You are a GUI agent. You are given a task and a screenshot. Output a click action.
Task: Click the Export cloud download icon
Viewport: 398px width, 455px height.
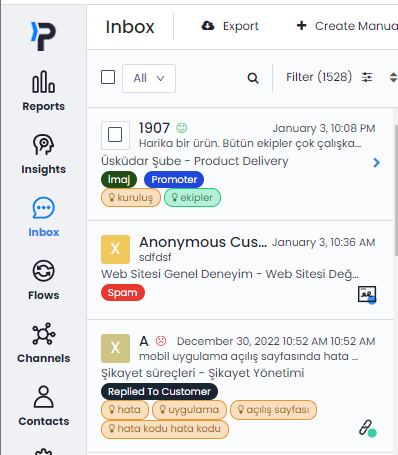[208, 26]
